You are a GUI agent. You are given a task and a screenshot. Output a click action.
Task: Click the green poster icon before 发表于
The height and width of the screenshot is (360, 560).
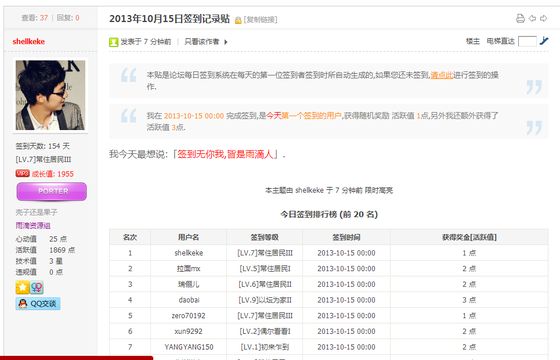pyautogui.click(x=113, y=42)
